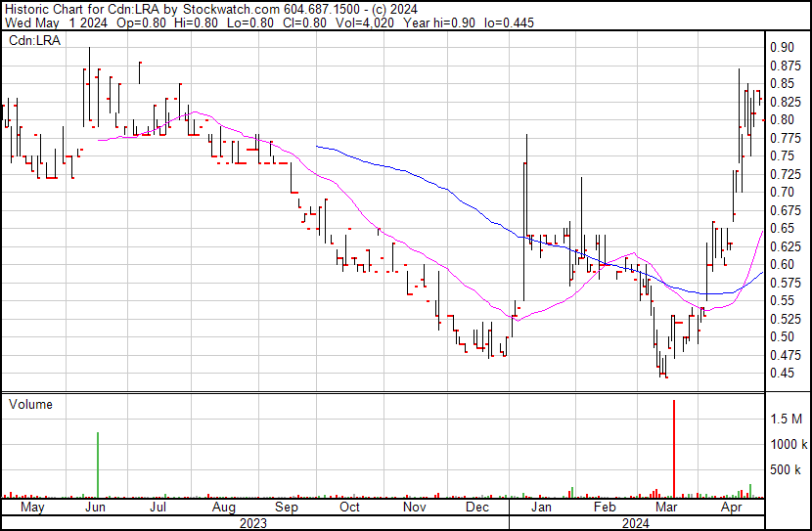Select the 0.575 price axis label
This screenshot has height=531, width=812.
click(x=786, y=283)
